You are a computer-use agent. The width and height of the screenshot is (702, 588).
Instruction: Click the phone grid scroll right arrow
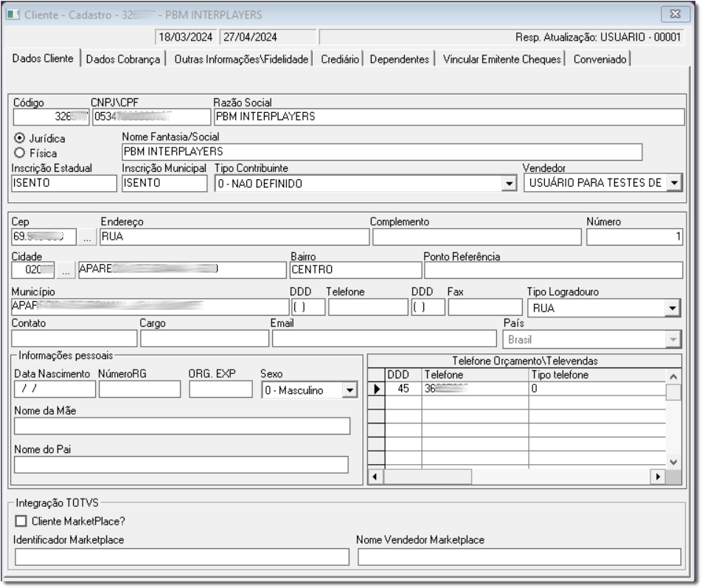(658, 477)
